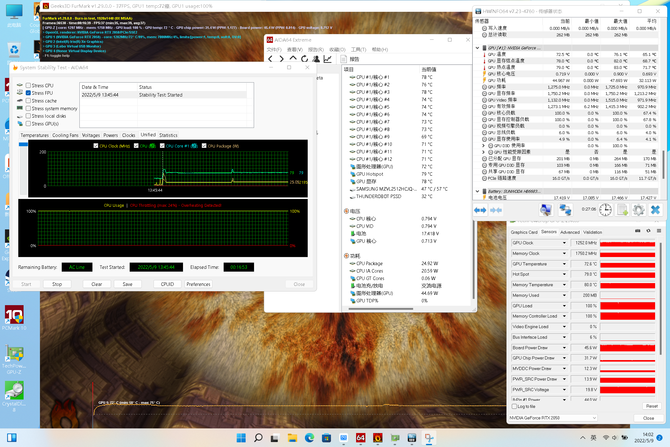Collapse the Battery group in HWiNFO
This screenshot has width=670, height=447.
[x=478, y=191]
